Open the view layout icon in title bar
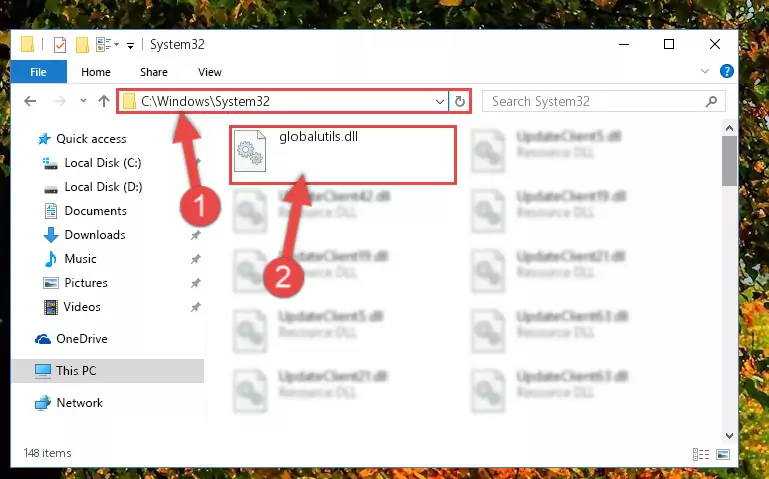 click(104, 45)
